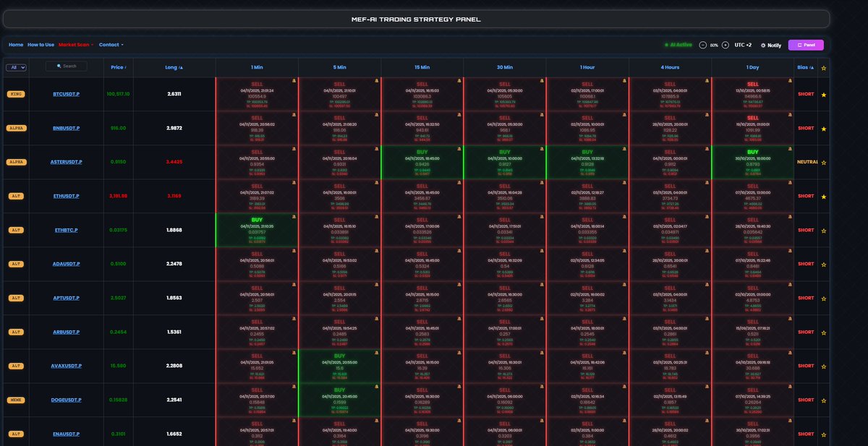The height and width of the screenshot is (446, 868).
Task: Click the star icon in the table header
Action: click(x=824, y=68)
